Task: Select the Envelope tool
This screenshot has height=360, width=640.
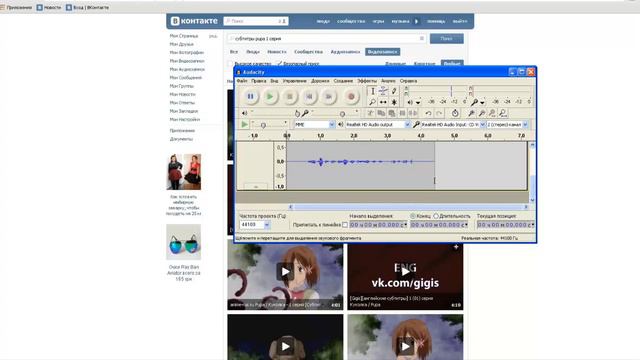Action: [x=383, y=91]
